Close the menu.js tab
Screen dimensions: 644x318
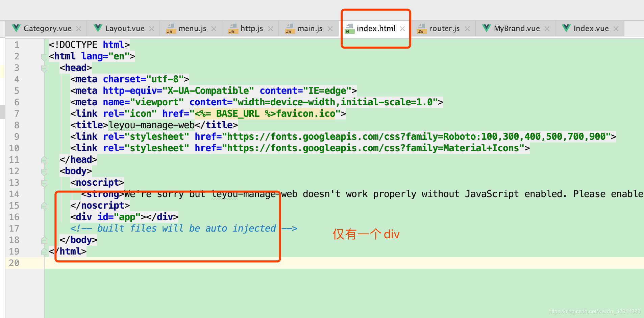click(x=214, y=29)
